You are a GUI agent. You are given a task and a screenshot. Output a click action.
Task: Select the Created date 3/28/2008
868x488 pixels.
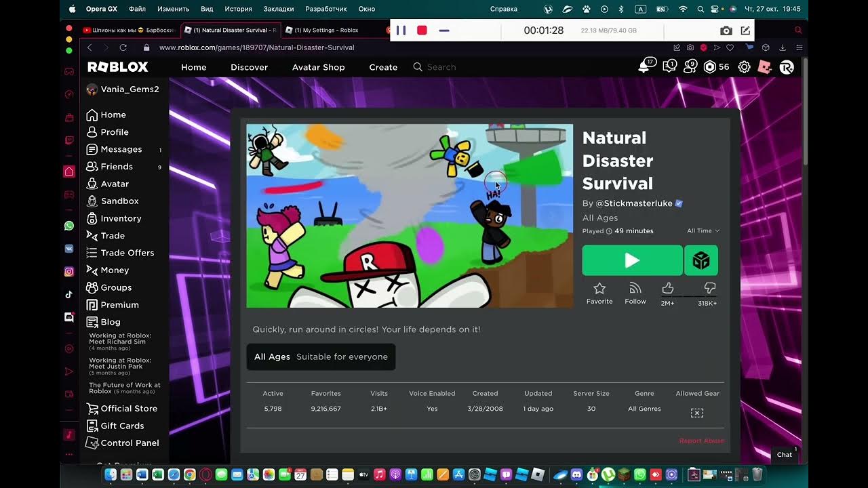pyautogui.click(x=485, y=409)
